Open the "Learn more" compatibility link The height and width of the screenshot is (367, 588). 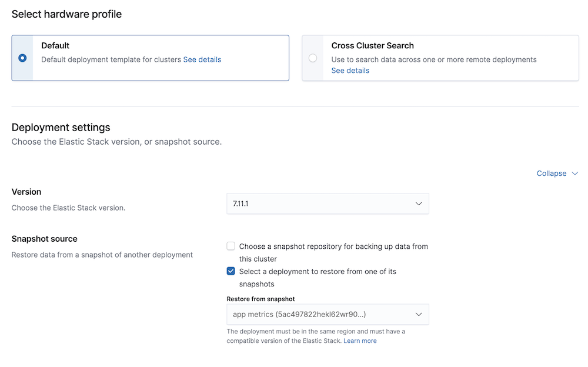(x=360, y=340)
